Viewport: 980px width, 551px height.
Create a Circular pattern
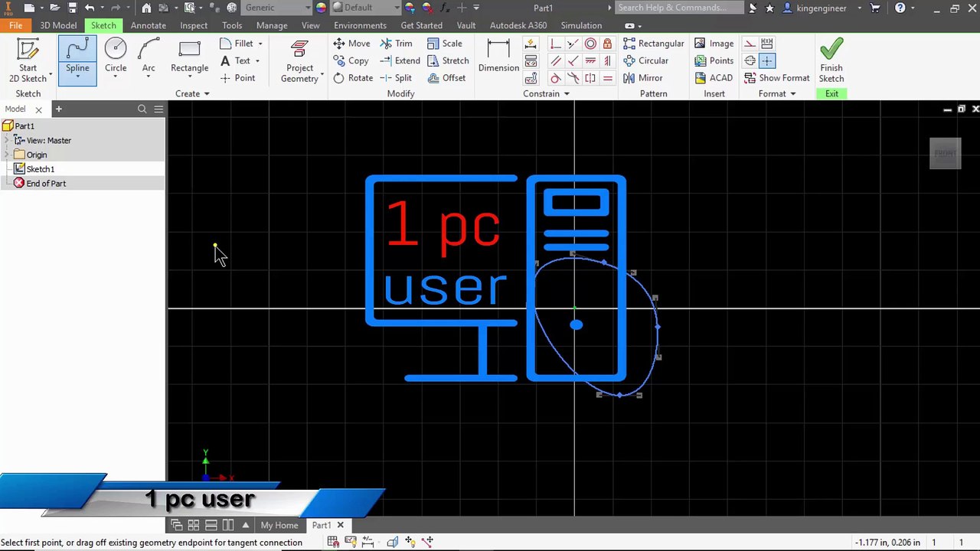coord(645,60)
